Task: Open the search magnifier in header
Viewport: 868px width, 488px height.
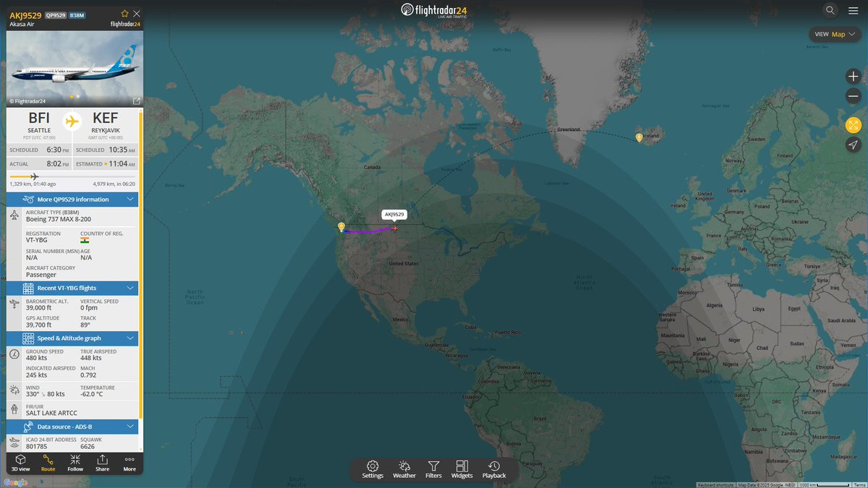Action: [x=830, y=10]
